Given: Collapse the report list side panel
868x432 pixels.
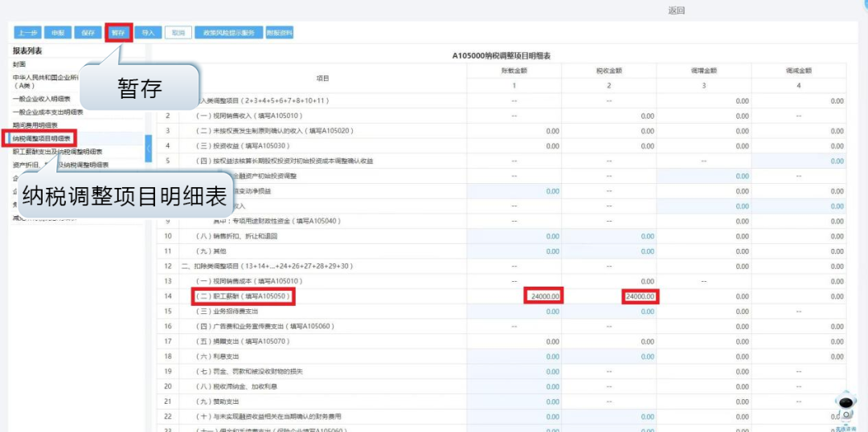Looking at the screenshot, I should point(149,148).
